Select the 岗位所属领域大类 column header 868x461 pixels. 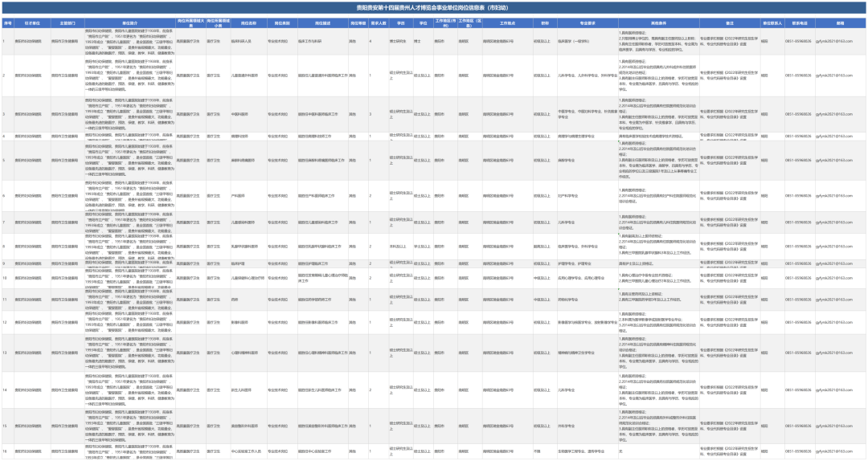[x=191, y=23]
